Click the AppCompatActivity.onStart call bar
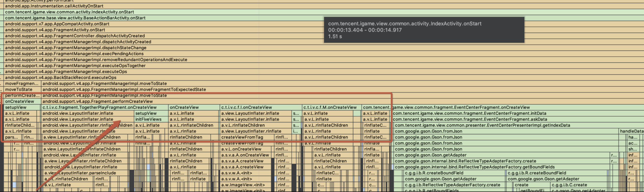Screen dimensions: 644x192 (x=324, y=24)
